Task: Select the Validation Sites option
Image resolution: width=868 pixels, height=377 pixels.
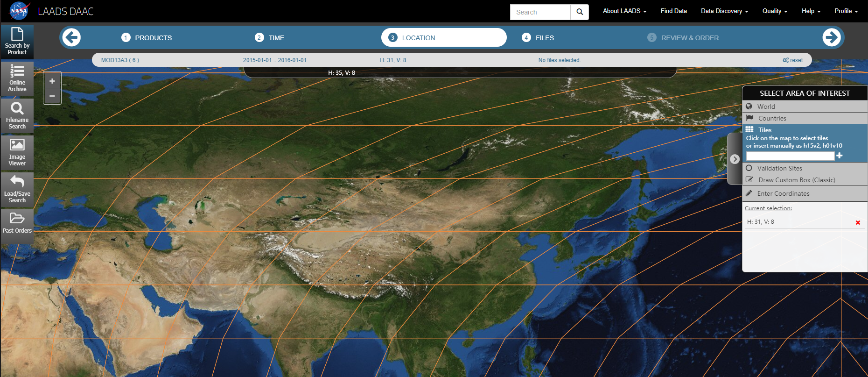Action: (805, 168)
